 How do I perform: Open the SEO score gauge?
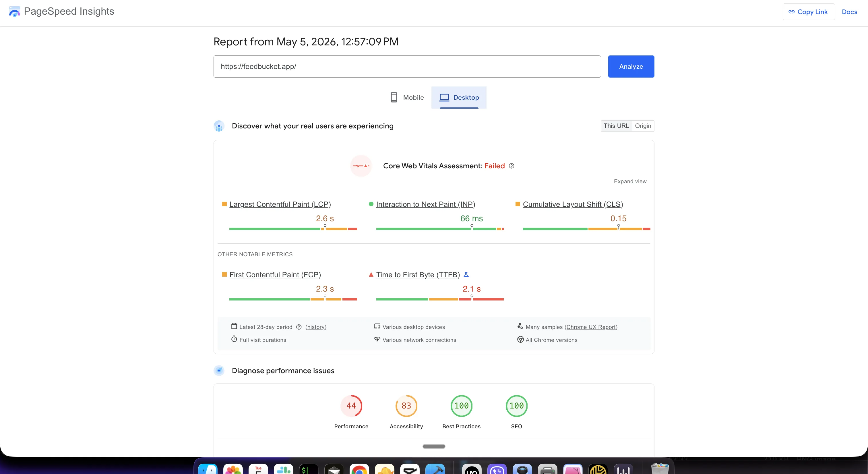[517, 406]
